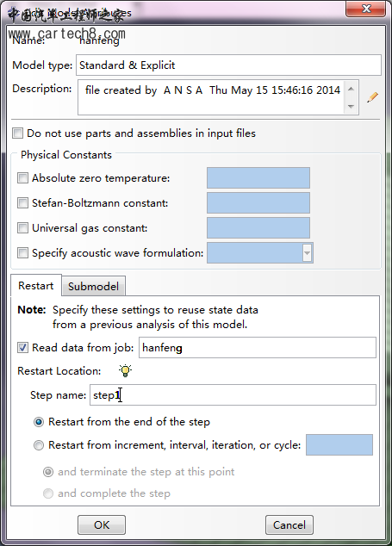The width and height of the screenshot is (392, 546).
Task: Toggle Stefan-Boltzmann constant checkbox
Action: point(22,202)
